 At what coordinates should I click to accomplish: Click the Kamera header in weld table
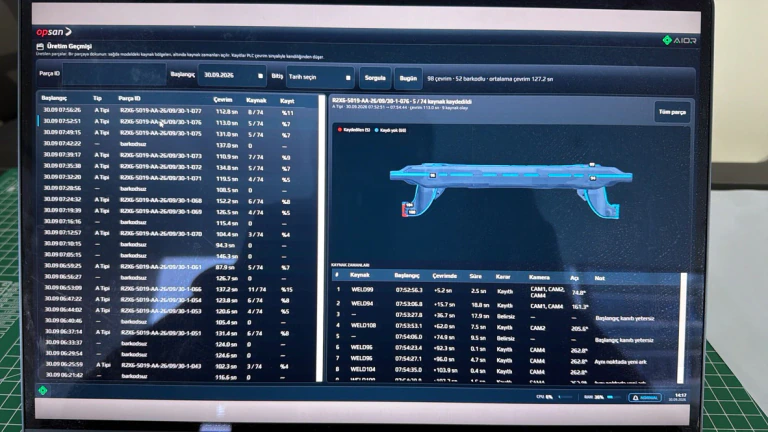[x=539, y=277]
